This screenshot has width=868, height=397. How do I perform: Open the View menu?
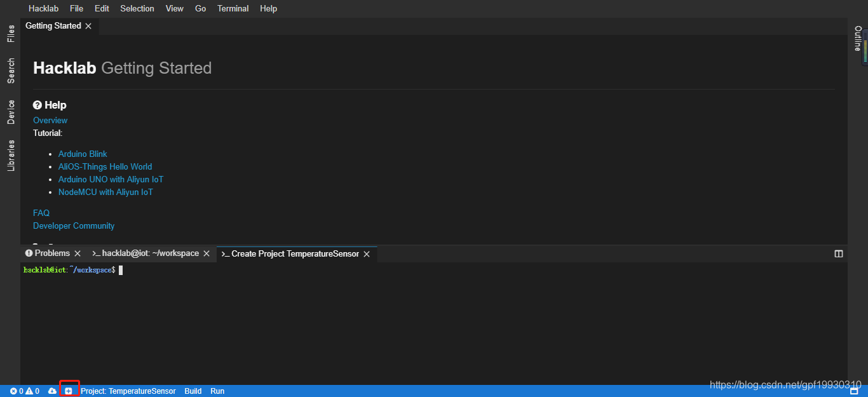(175, 8)
